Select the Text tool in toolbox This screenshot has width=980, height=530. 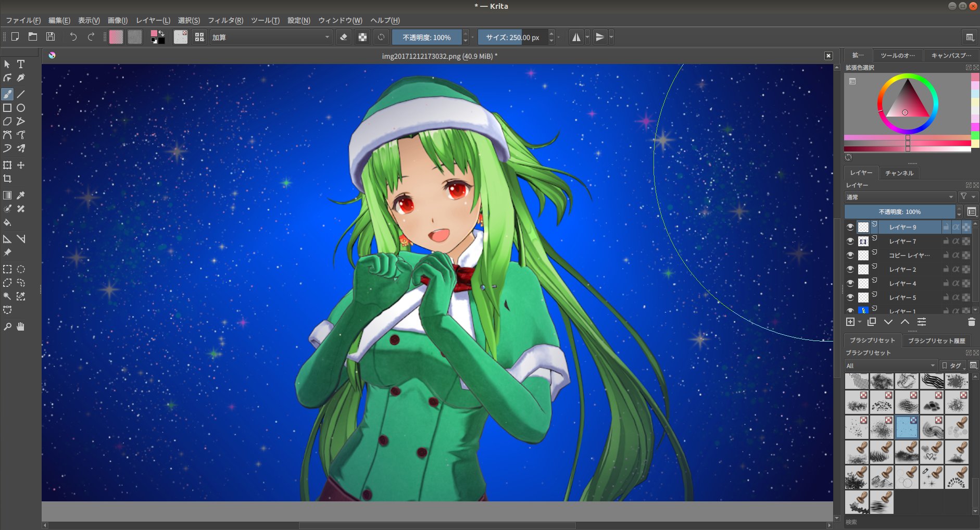point(21,64)
